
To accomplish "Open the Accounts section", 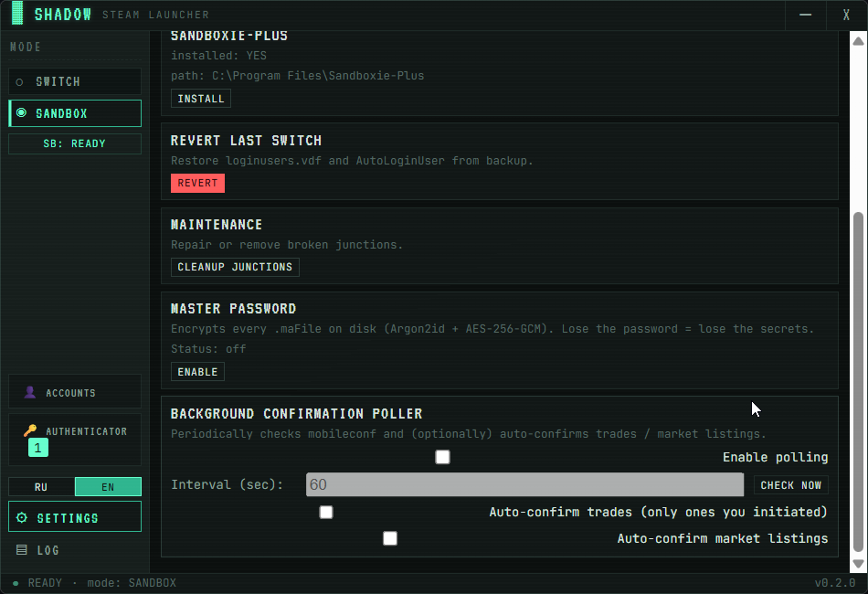I will point(75,392).
